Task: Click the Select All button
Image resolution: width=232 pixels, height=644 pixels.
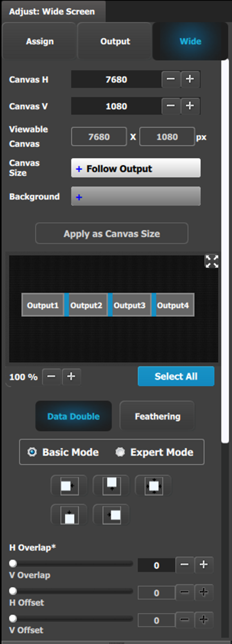Action: click(176, 376)
